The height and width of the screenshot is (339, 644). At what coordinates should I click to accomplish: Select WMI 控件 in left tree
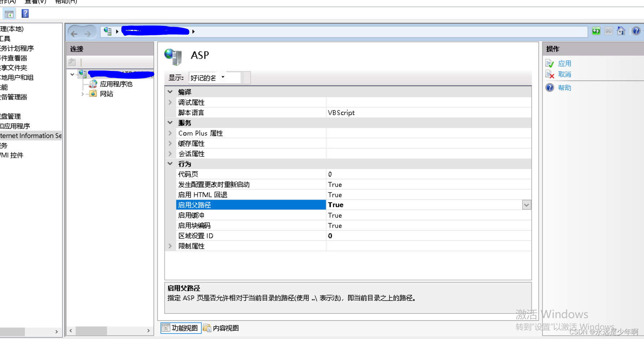click(12, 155)
